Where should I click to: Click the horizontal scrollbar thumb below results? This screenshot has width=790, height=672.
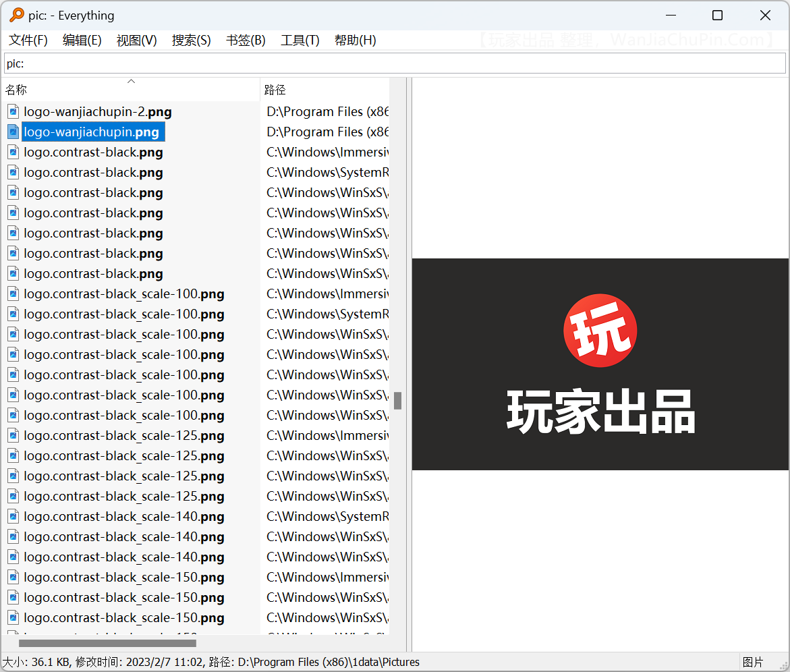click(x=107, y=643)
